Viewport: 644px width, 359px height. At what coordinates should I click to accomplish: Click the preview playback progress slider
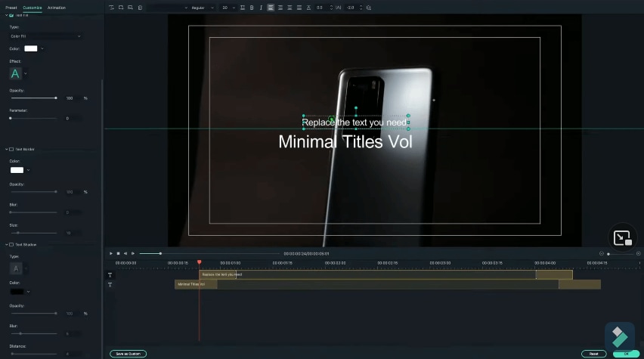(x=209, y=253)
